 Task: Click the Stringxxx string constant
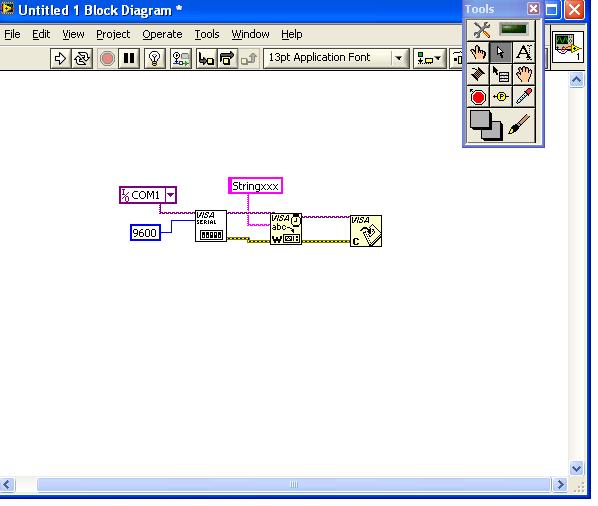255,186
